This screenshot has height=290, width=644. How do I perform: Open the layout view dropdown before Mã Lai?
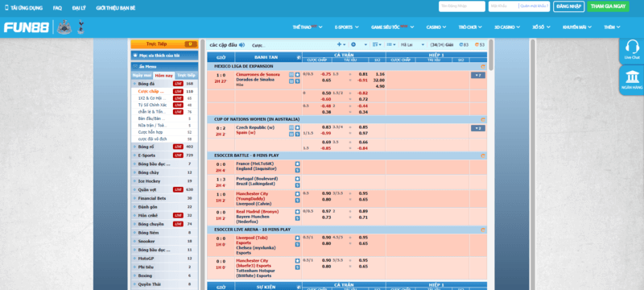391,45
